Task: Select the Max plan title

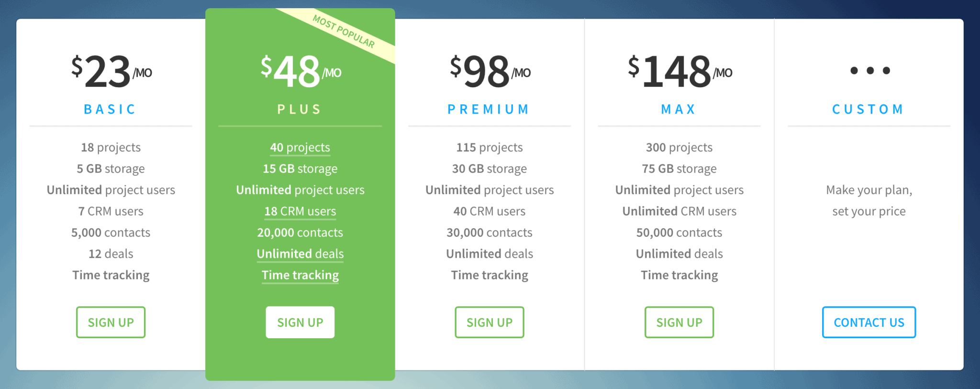Action: coord(679,109)
